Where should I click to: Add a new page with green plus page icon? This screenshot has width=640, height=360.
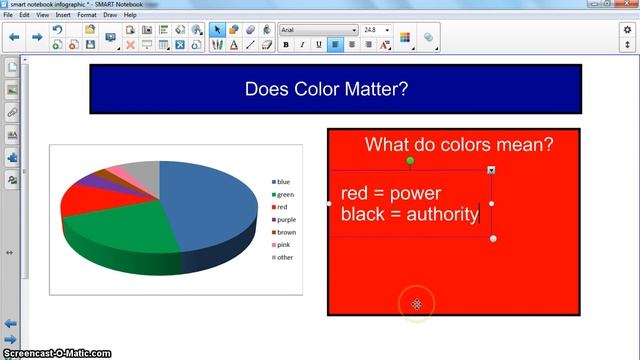point(58,44)
